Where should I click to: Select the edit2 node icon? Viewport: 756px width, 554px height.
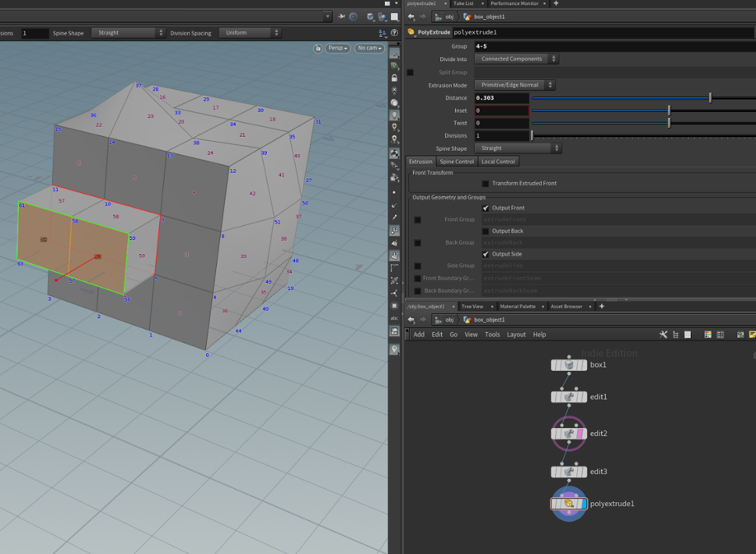click(x=569, y=434)
